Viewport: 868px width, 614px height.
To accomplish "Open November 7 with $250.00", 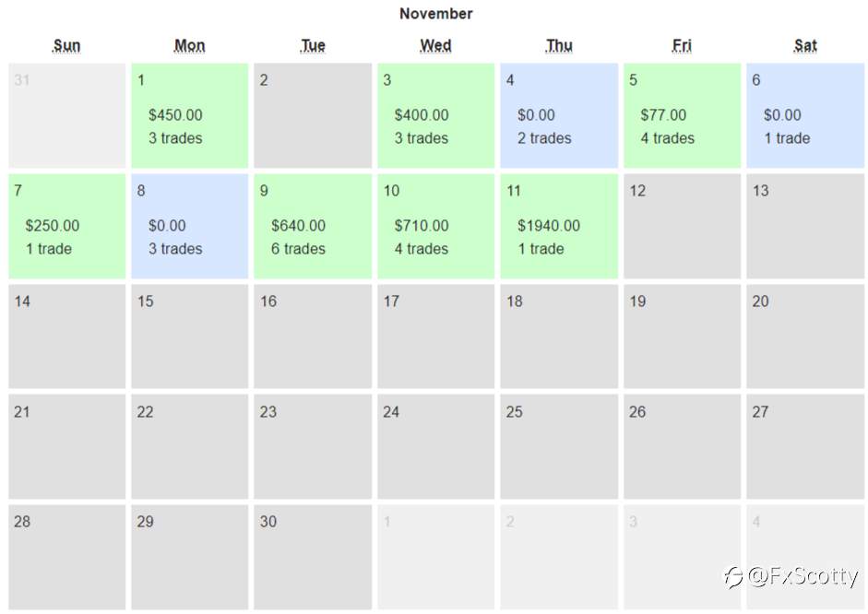I will click(x=67, y=226).
